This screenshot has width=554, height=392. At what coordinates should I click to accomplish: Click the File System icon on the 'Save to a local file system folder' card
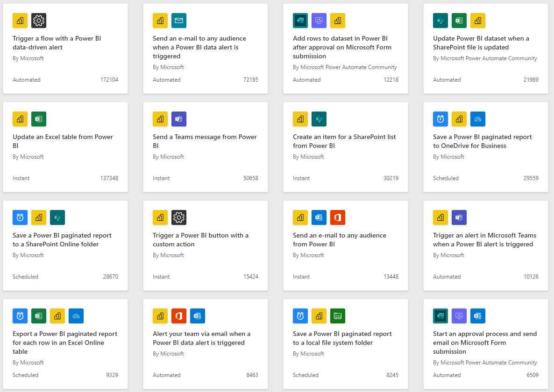pyautogui.click(x=338, y=316)
